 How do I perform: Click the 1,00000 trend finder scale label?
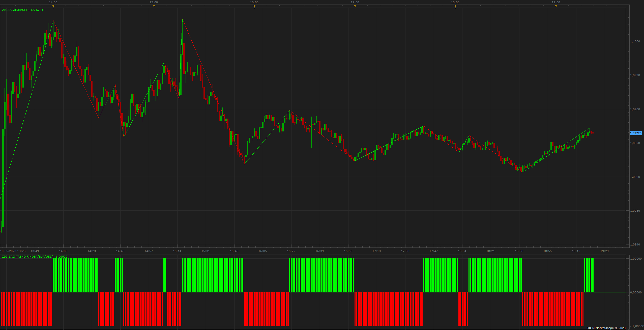click(636, 259)
